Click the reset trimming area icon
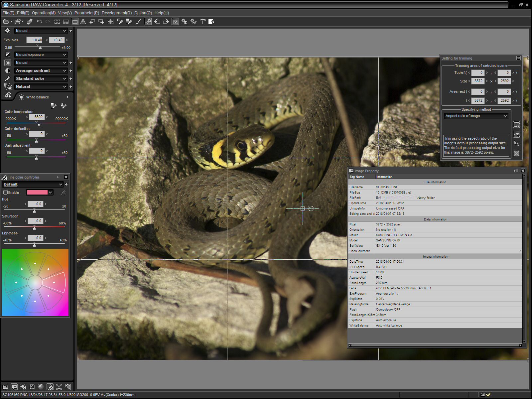 (x=516, y=153)
